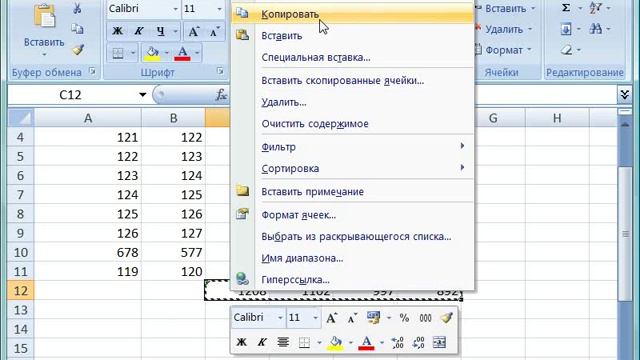Toggle bold Ж on the mini toolbar
The height and width of the screenshot is (360, 640).
point(242,342)
